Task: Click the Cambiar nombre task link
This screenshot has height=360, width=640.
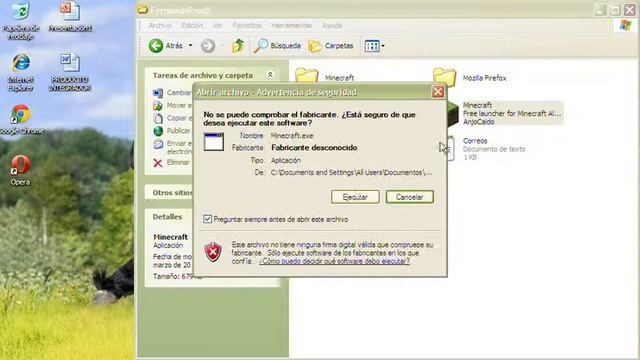Action: coord(178,93)
